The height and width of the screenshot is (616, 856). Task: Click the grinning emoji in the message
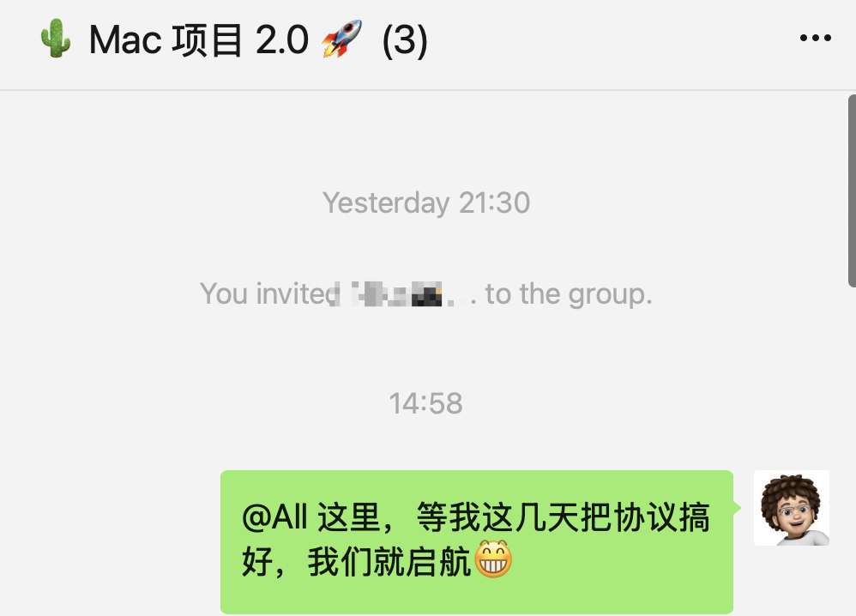tap(493, 559)
